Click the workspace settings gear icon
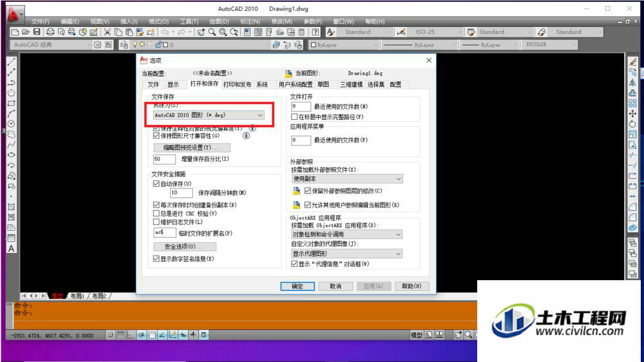 click(x=97, y=45)
